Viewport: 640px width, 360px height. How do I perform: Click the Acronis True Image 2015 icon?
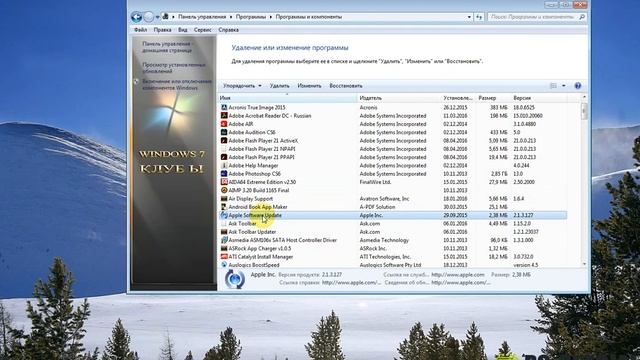coord(224,107)
